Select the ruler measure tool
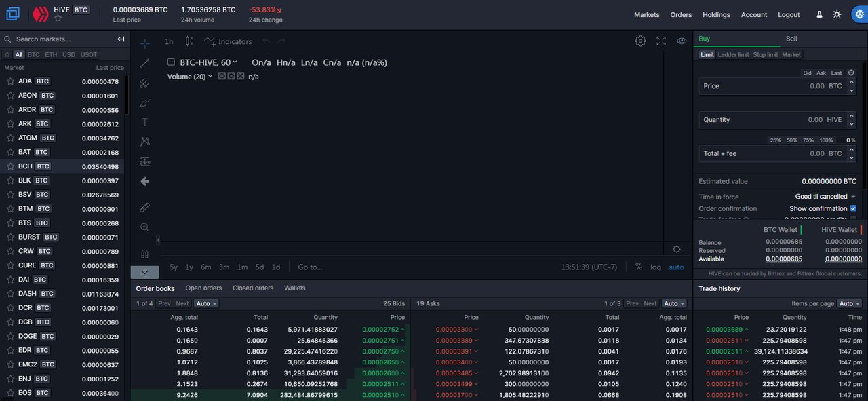 point(144,207)
